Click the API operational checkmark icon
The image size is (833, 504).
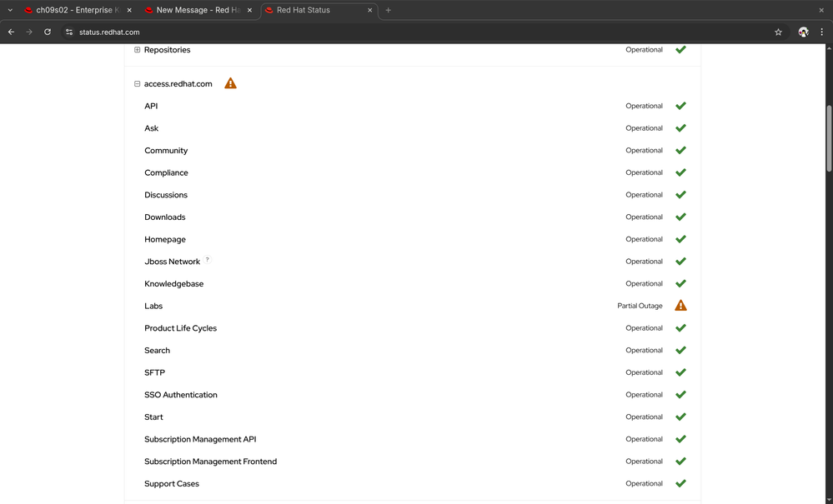tap(680, 106)
